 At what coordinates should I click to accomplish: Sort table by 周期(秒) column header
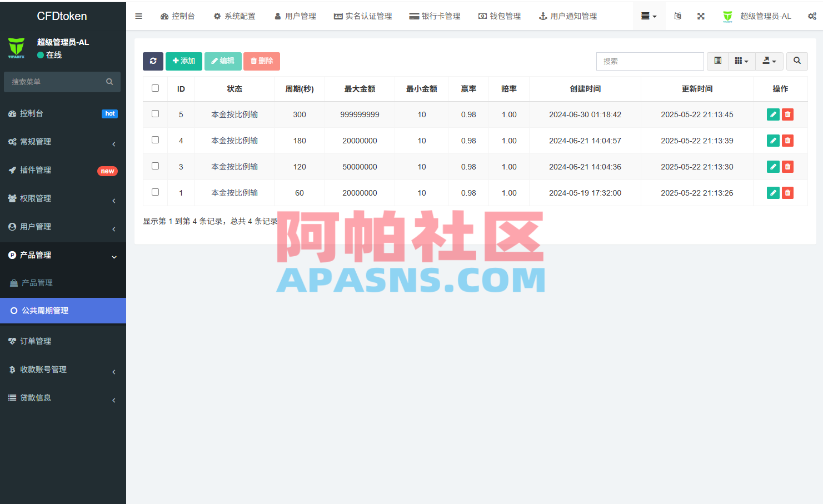(300, 89)
